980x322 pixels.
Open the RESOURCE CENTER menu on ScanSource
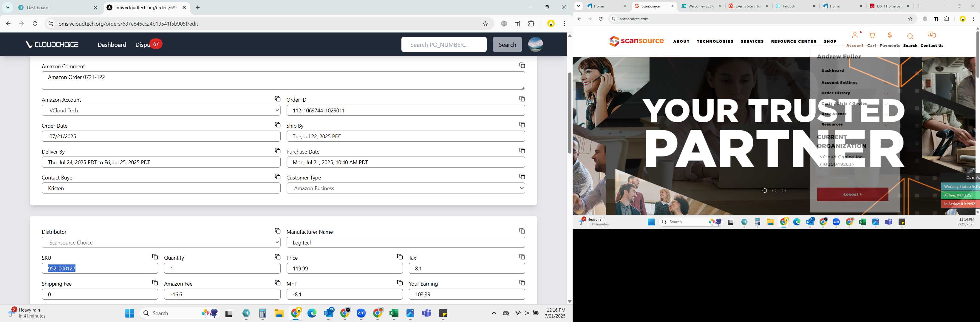[794, 41]
